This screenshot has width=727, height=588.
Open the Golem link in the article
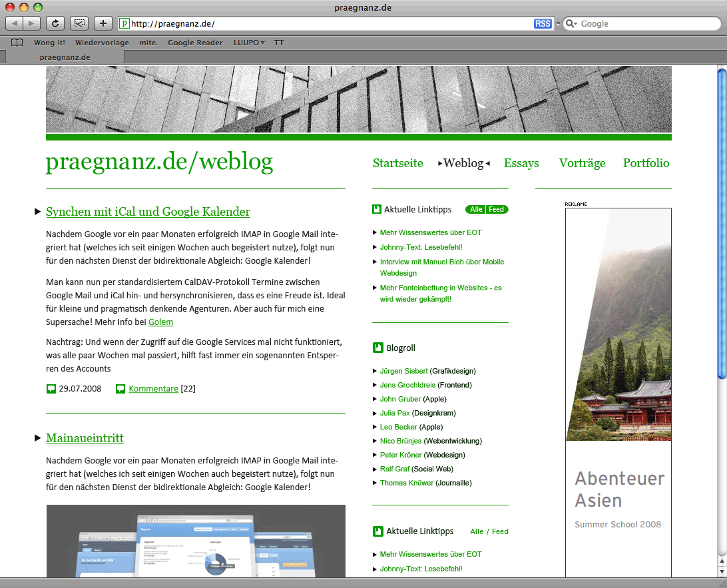pos(160,322)
